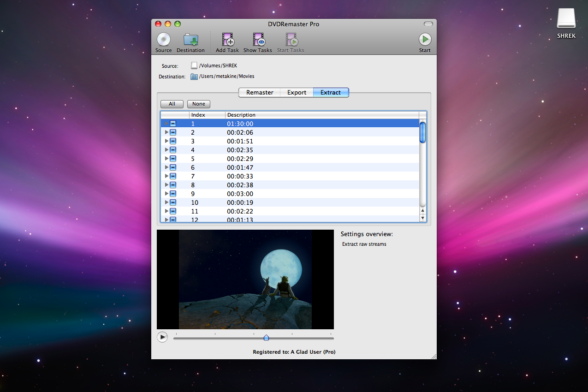Click the All selection button
588x392 pixels.
(x=172, y=104)
